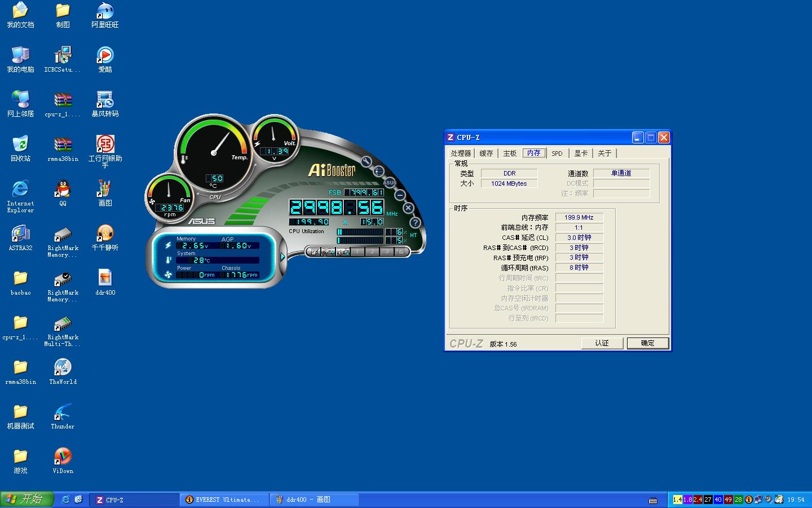Screen dimensions: 812x508
Task: Open 网上邻居 desktop icon
Action: 20,104
